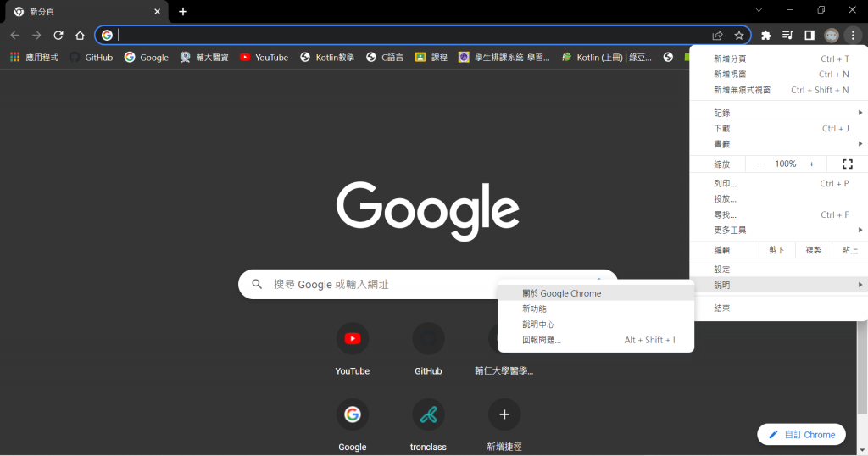Viewport: 868px width, 456px height.
Task: Expand 書籤 bookmarks submenu
Action: (778, 144)
